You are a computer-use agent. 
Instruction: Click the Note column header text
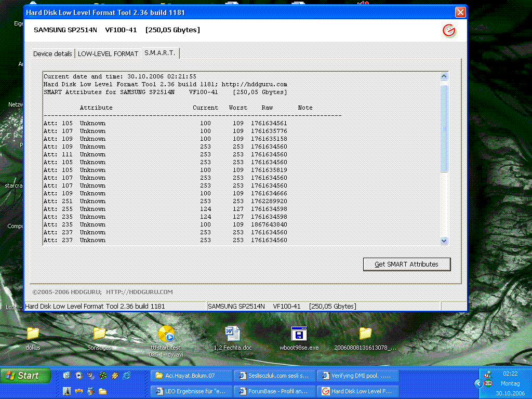[x=305, y=108]
